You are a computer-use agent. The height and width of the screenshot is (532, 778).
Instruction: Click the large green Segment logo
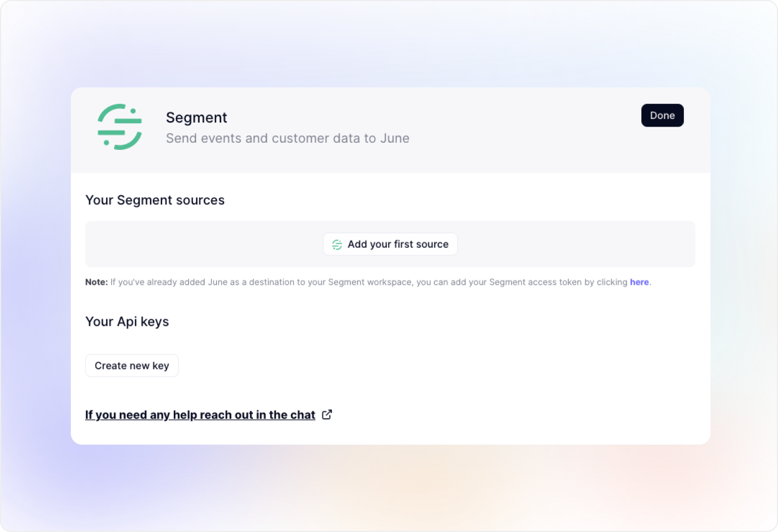[x=120, y=127]
